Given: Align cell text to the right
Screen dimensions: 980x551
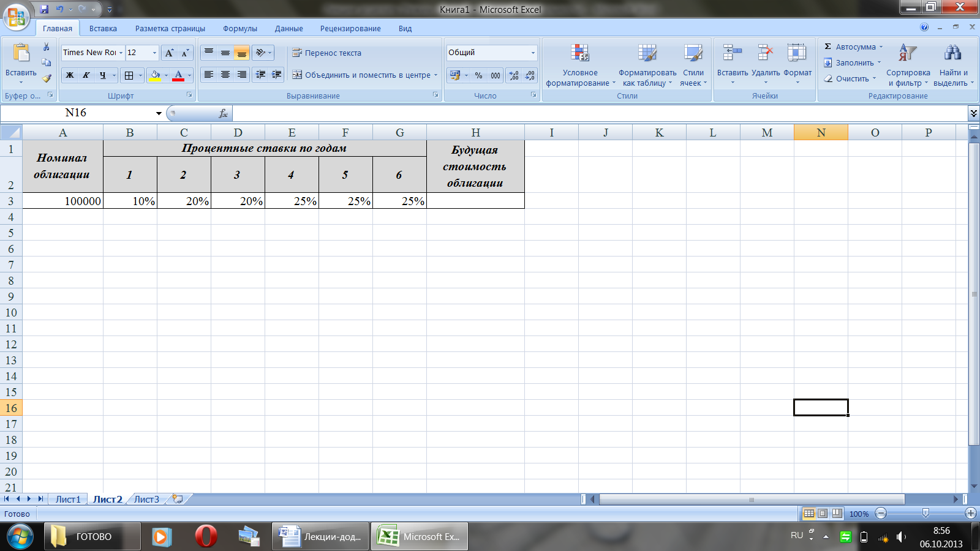Looking at the screenshot, I should pyautogui.click(x=242, y=75).
